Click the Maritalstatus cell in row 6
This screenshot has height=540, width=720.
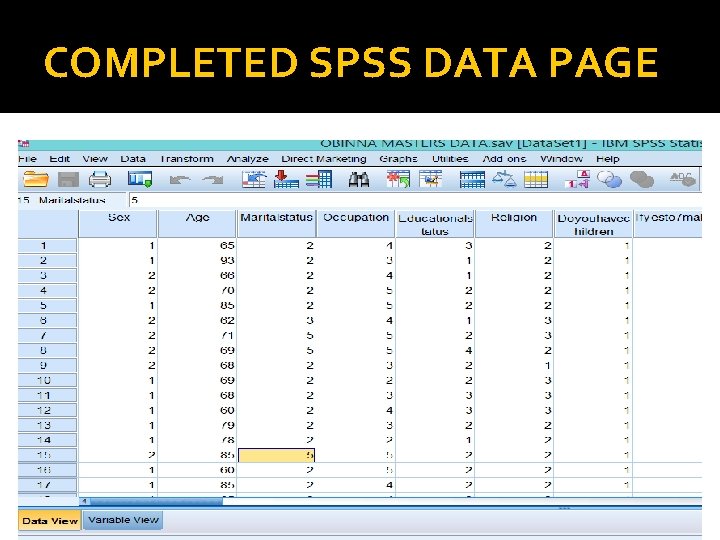click(x=276, y=321)
